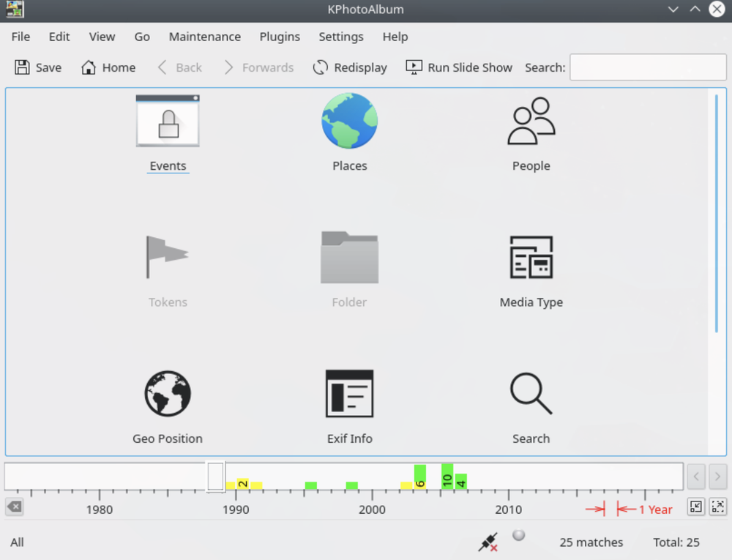732x560 pixels.
Task: Select the green bar labeled 6
Action: click(x=419, y=477)
